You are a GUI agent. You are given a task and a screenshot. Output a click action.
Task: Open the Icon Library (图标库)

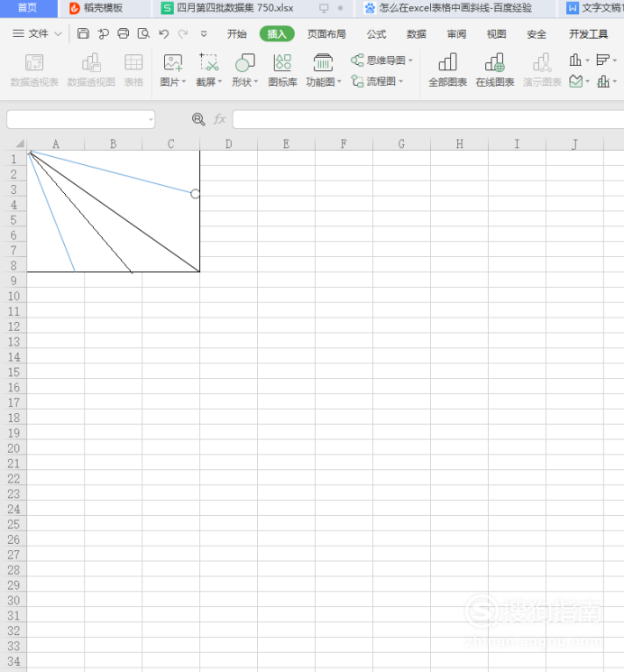coord(282,70)
